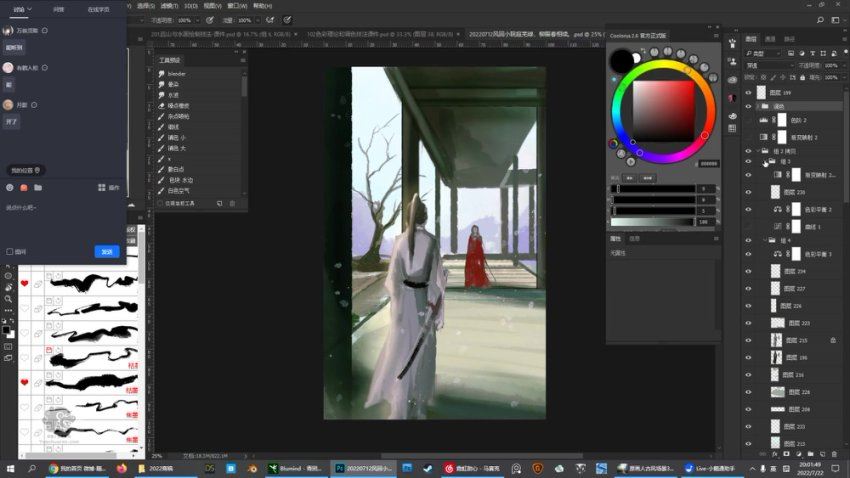Toggle quick mask mode icon in toolbar

point(8,346)
